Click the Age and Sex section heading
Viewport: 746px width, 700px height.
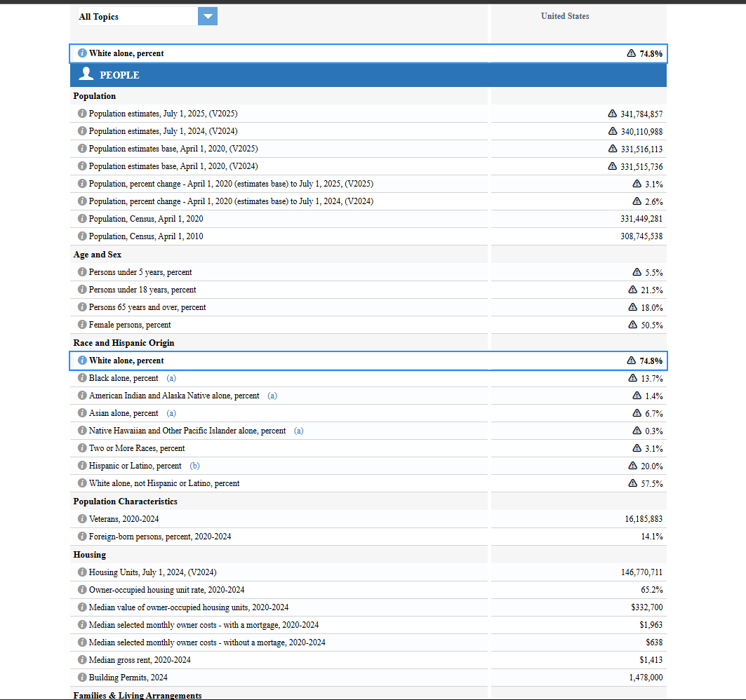tap(98, 255)
